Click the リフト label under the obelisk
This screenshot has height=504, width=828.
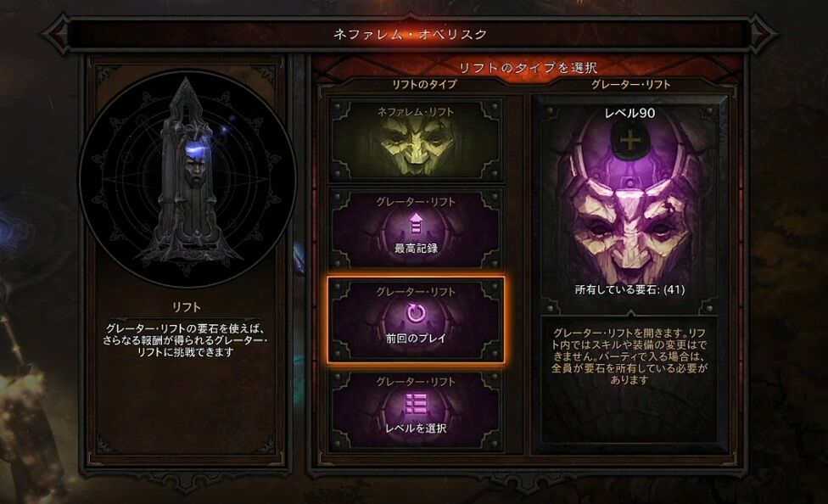[x=187, y=307]
